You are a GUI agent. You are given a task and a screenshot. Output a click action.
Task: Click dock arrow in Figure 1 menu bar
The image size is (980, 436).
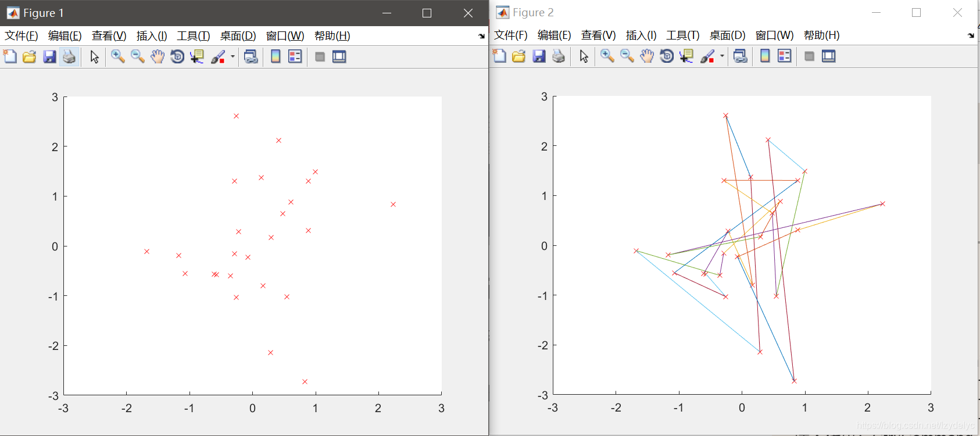(x=481, y=36)
